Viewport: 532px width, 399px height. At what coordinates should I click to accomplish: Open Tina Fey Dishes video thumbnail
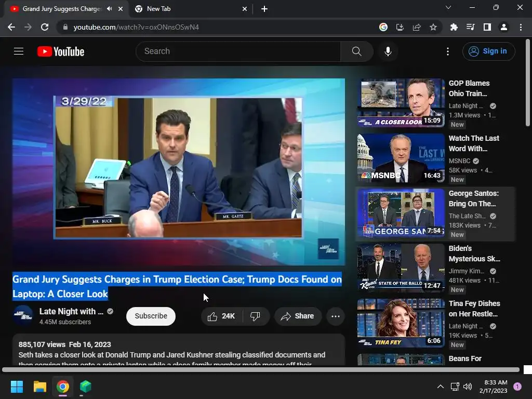coord(401,323)
